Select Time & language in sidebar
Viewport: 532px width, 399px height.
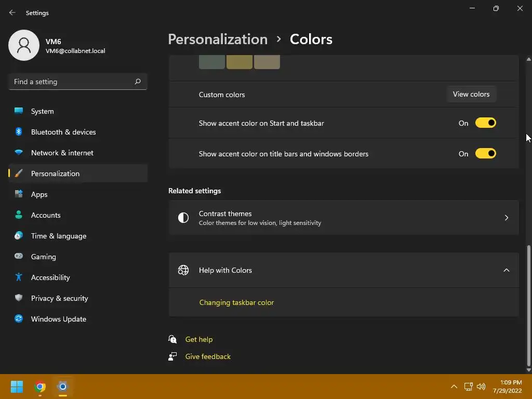coord(58,236)
